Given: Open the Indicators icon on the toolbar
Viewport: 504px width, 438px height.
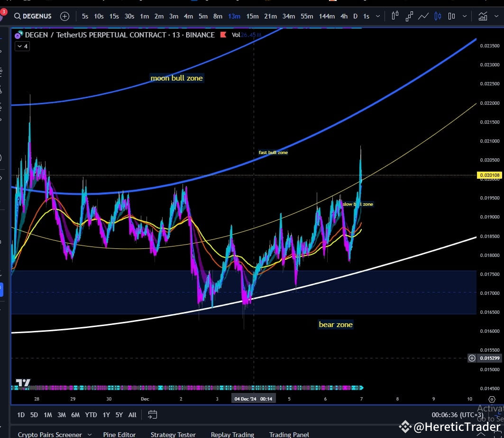Looking at the screenshot, I should coord(483,16).
